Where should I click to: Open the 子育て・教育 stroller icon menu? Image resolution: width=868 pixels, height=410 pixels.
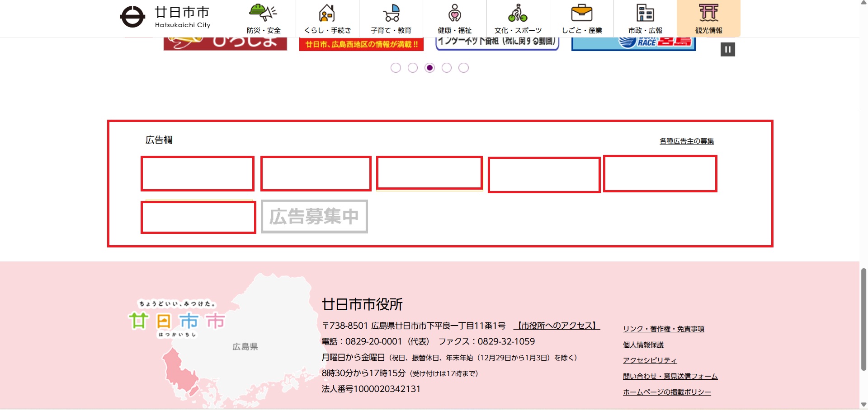(391, 19)
